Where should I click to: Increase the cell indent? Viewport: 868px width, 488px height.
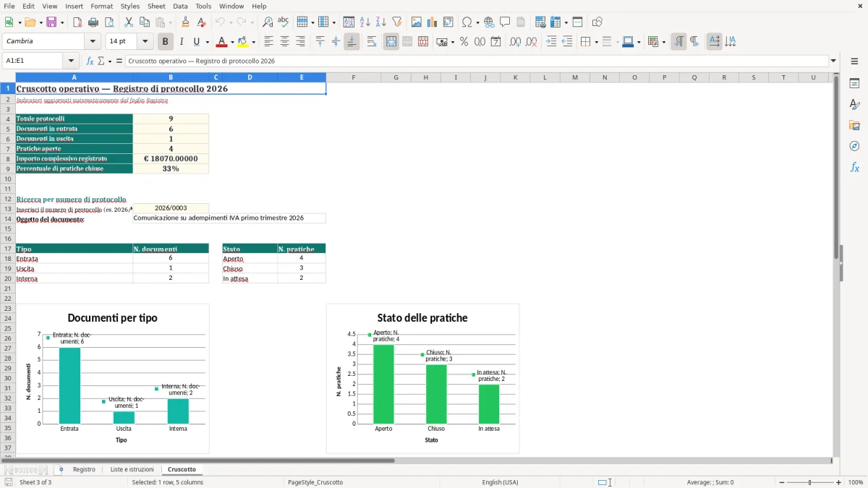click(551, 42)
